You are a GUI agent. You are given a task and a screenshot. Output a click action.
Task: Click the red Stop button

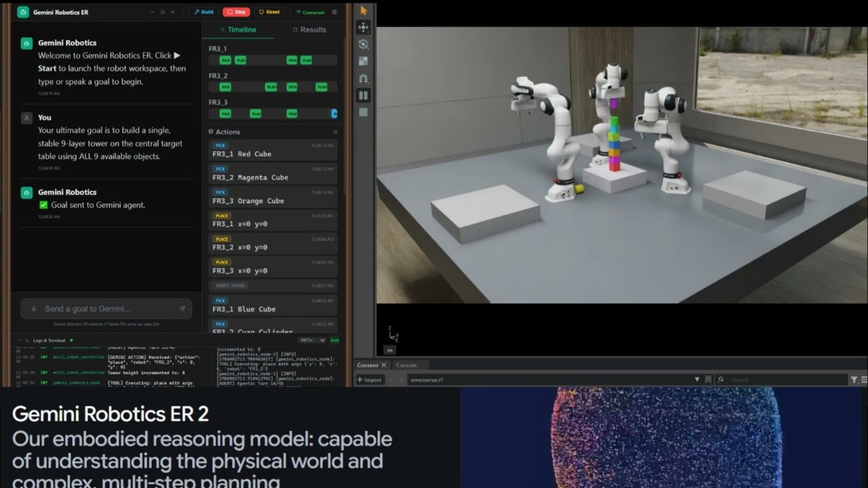(x=237, y=12)
